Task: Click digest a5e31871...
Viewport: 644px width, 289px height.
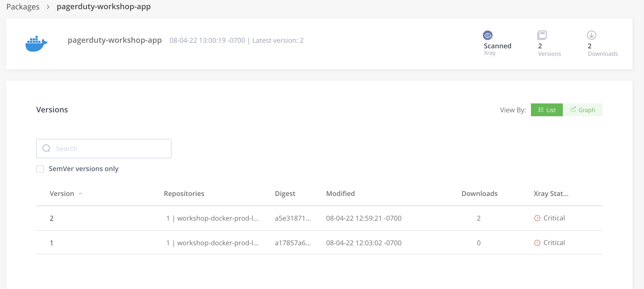Action: point(293,218)
